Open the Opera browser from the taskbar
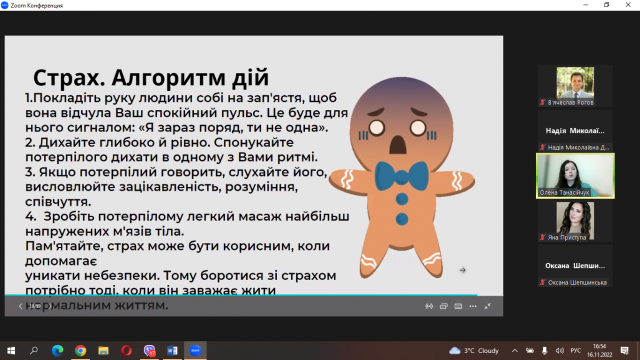The height and width of the screenshot is (360, 640). coord(126,351)
